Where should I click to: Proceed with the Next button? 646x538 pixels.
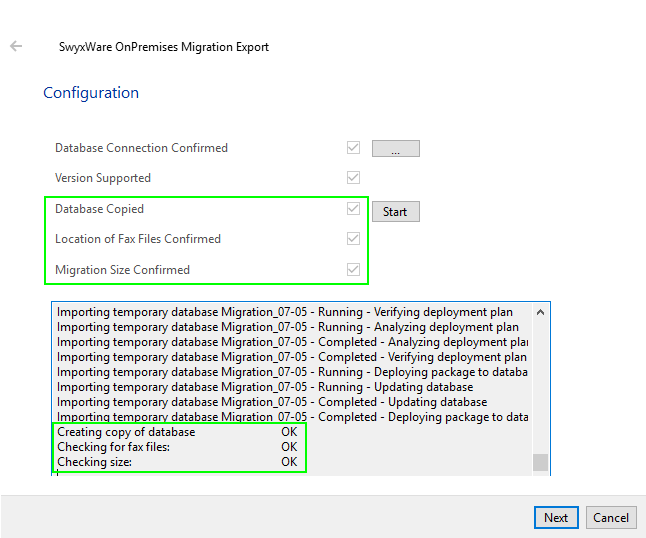point(556,517)
